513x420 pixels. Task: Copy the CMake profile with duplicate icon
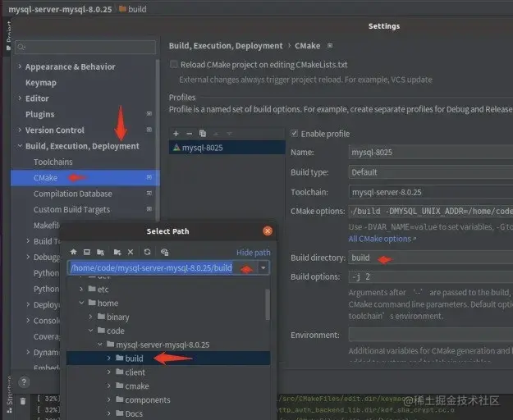pyautogui.click(x=203, y=134)
